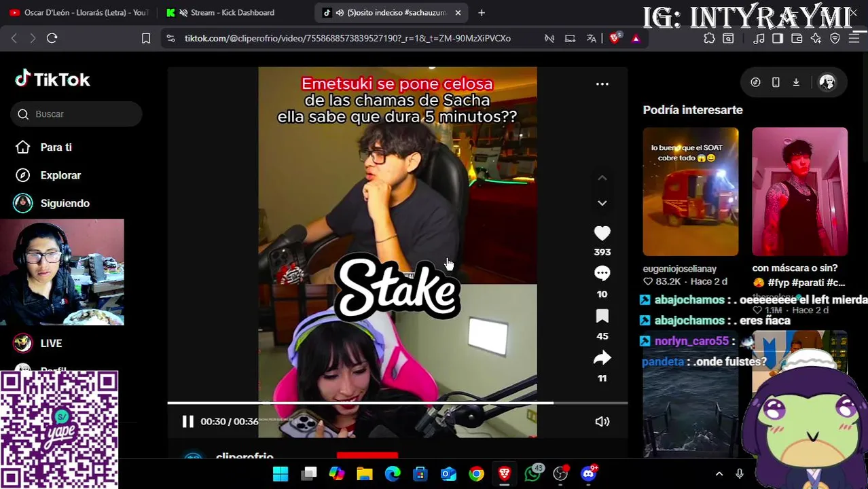Image resolution: width=868 pixels, height=489 pixels.
Task: Open Windows Start menu
Action: [281, 473]
